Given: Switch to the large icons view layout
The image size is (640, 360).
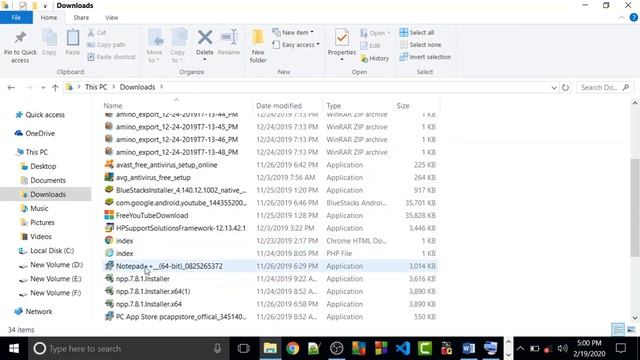Looking at the screenshot, I should click(631, 329).
